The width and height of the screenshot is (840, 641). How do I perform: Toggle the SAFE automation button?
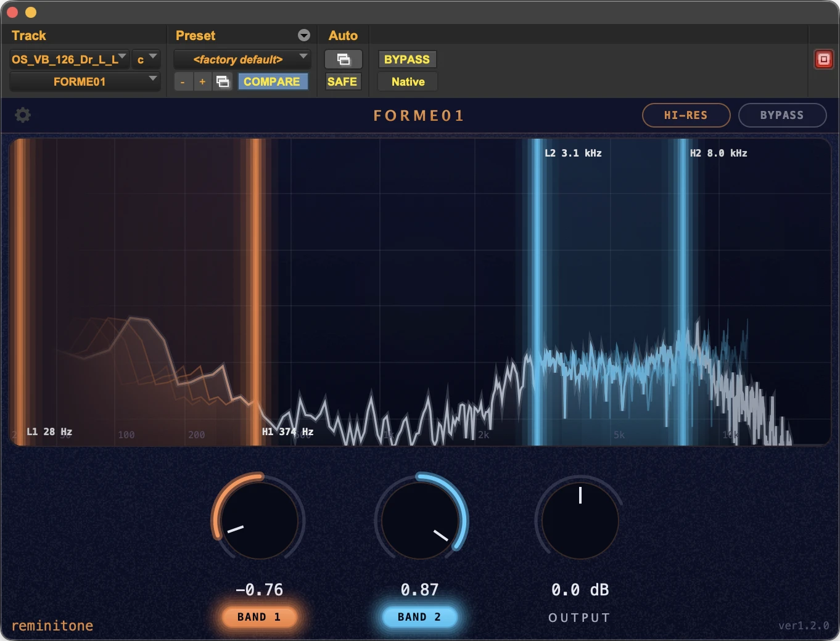(342, 81)
